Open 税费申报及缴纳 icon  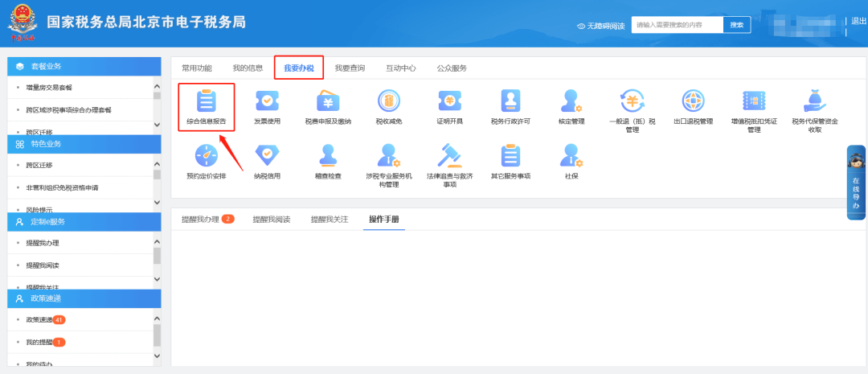[x=328, y=101]
